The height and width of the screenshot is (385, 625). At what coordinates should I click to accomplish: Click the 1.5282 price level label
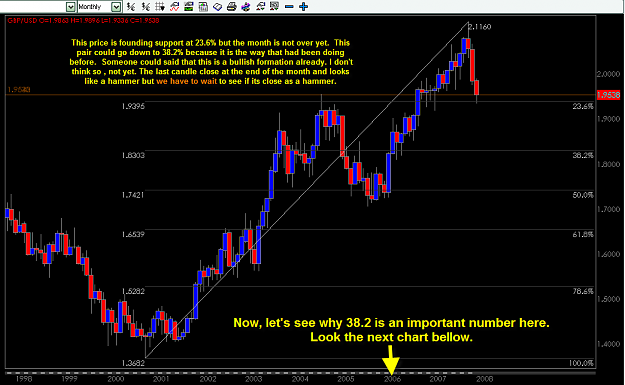[133, 291]
